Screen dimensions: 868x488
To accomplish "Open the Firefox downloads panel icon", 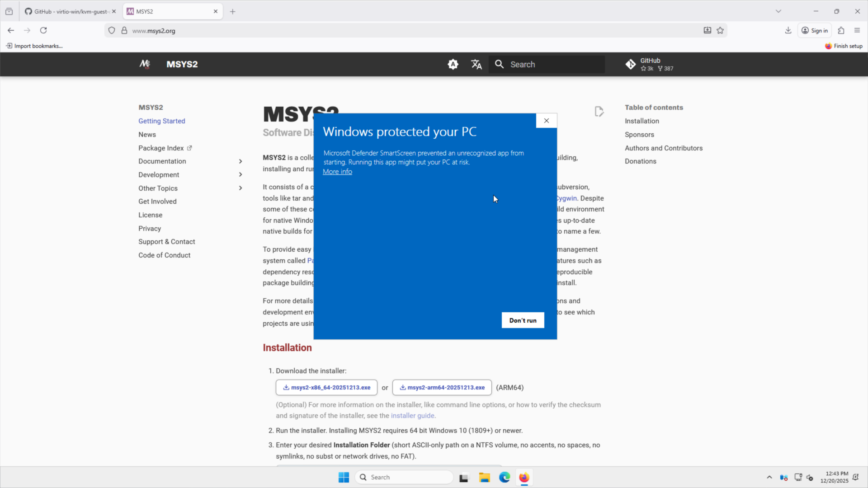I will tap(788, 30).
